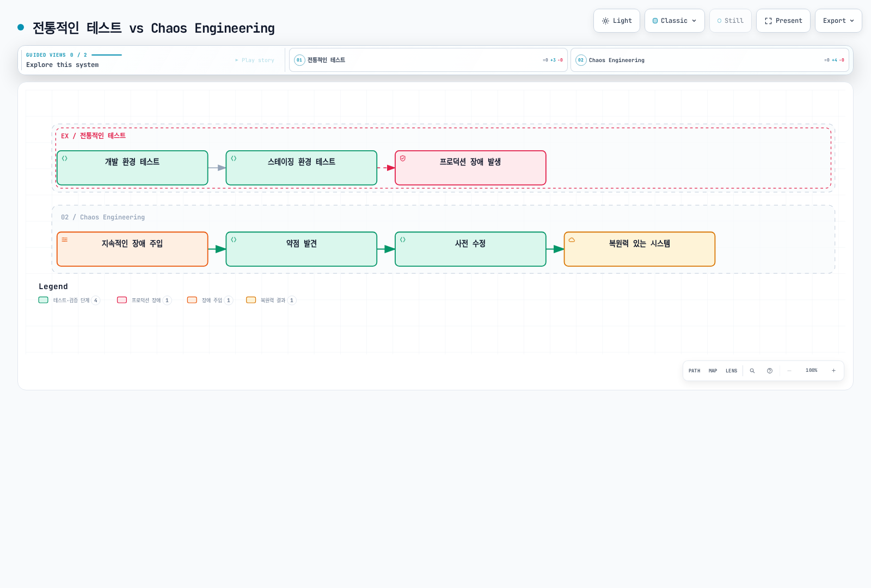Select the 전통적인 테스트 guided view tab

[x=428, y=60]
